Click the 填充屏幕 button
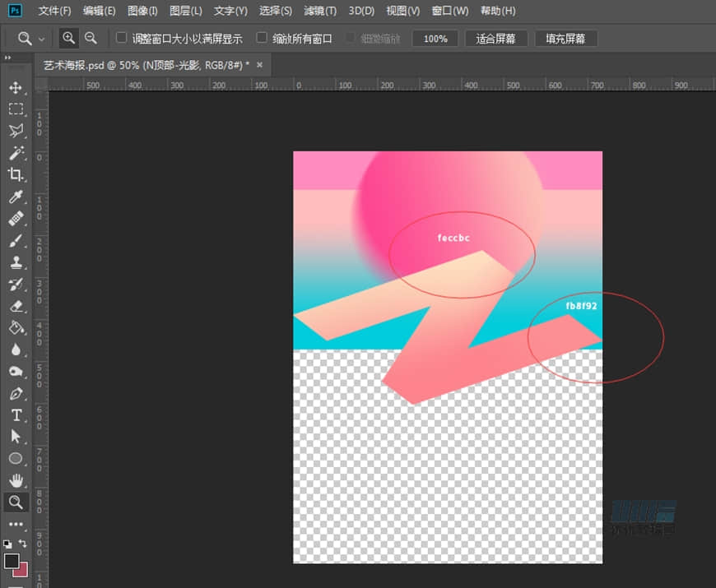716x588 pixels. point(565,39)
